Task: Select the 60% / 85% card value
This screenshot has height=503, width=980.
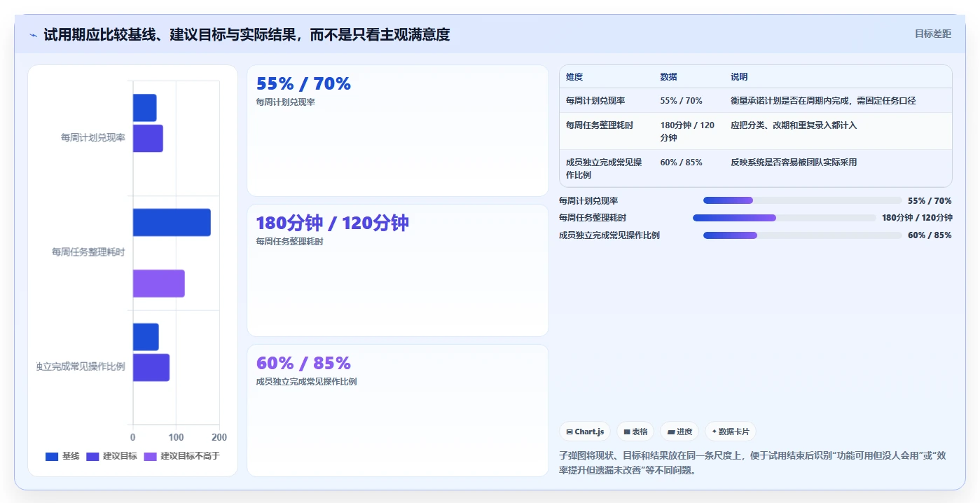Action: [x=303, y=363]
